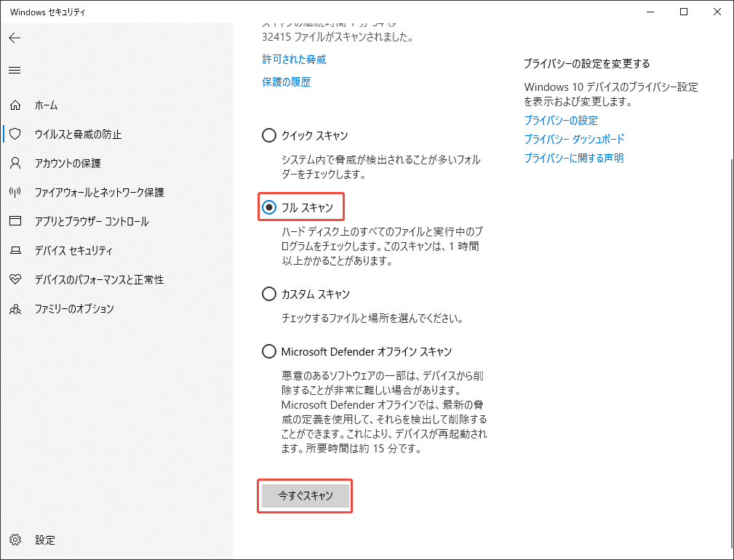Click the 今すぐスキャン button
734x560 pixels.
(306, 495)
